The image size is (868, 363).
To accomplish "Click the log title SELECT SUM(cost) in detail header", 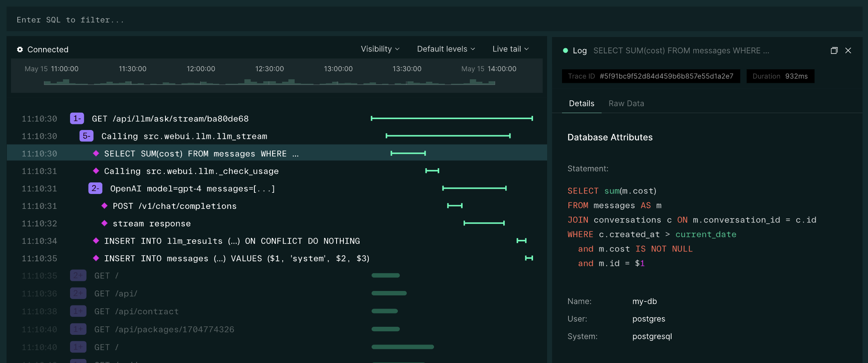I will (x=681, y=51).
